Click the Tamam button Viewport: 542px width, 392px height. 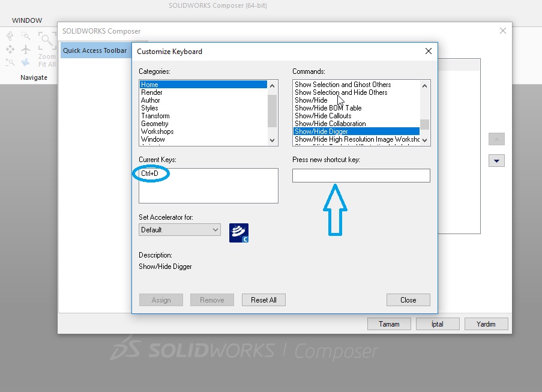389,324
